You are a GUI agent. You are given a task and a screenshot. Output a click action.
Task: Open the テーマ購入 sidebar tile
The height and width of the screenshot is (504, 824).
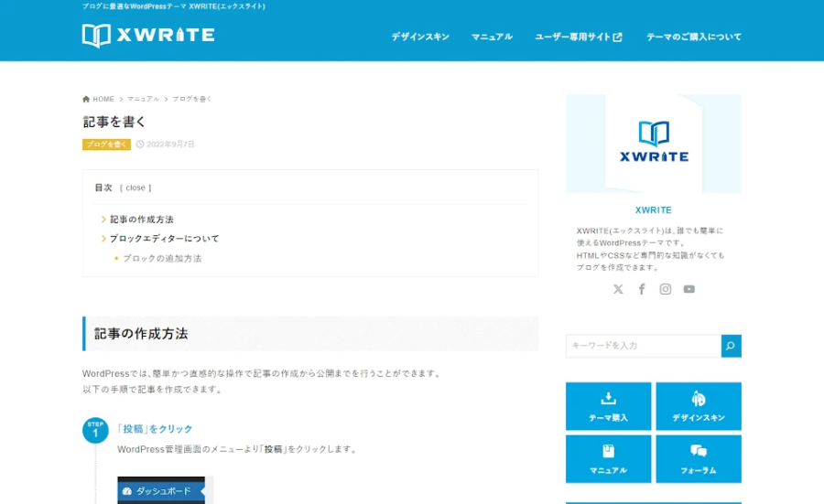[x=609, y=406]
